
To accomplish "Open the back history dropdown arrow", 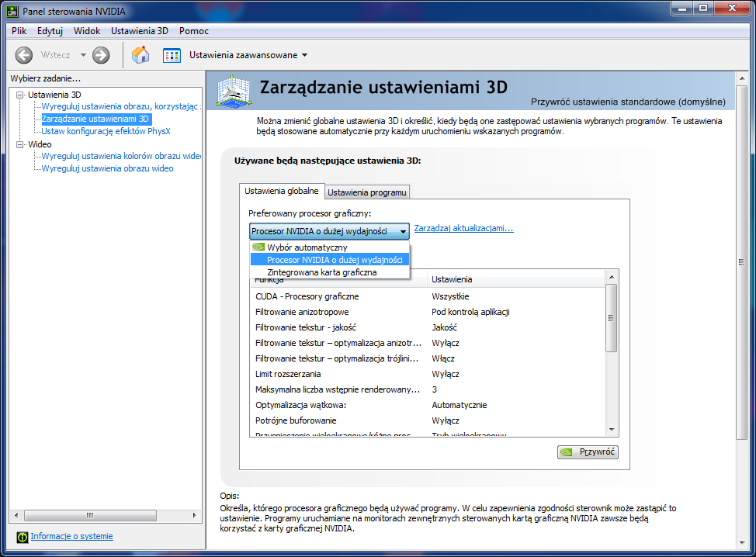I will 83,55.
